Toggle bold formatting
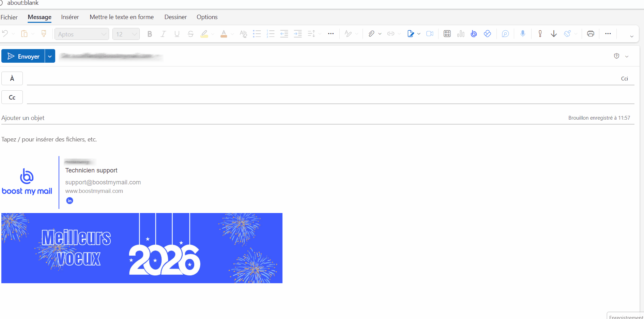Viewport: 644px width, 319px height. coord(150,34)
